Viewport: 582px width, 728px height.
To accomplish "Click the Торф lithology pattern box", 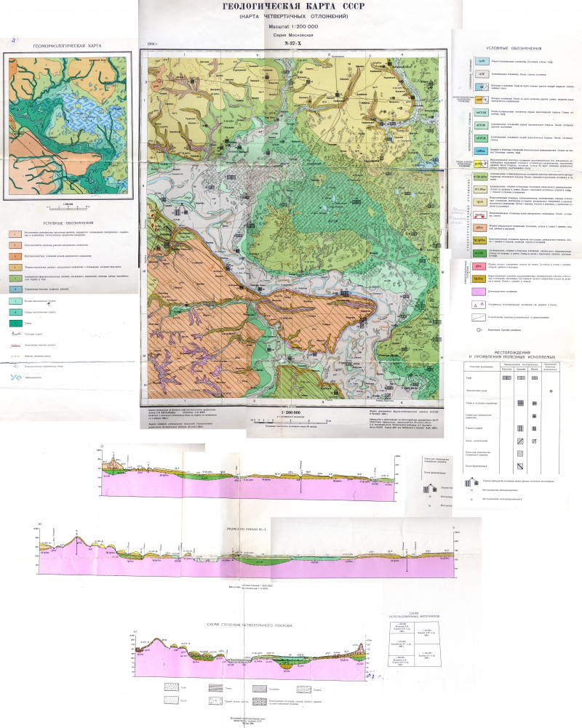I will pos(172,687).
